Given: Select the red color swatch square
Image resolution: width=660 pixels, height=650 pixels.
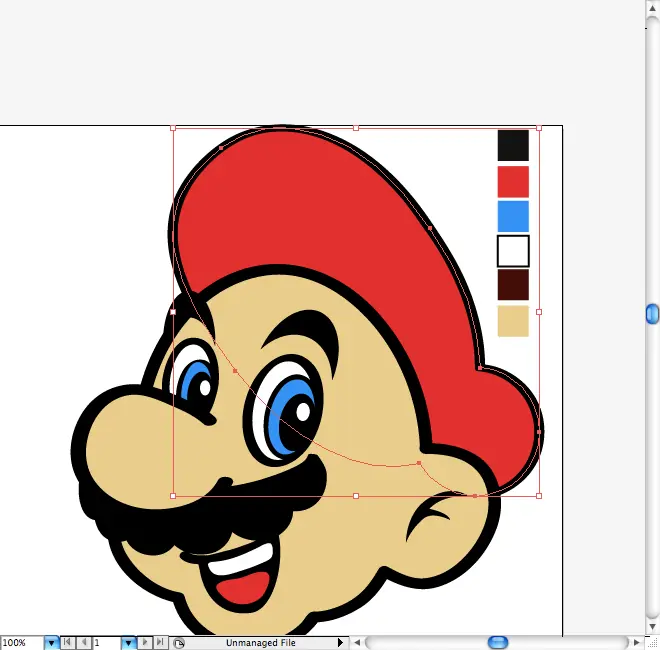Looking at the screenshot, I should click(x=513, y=181).
